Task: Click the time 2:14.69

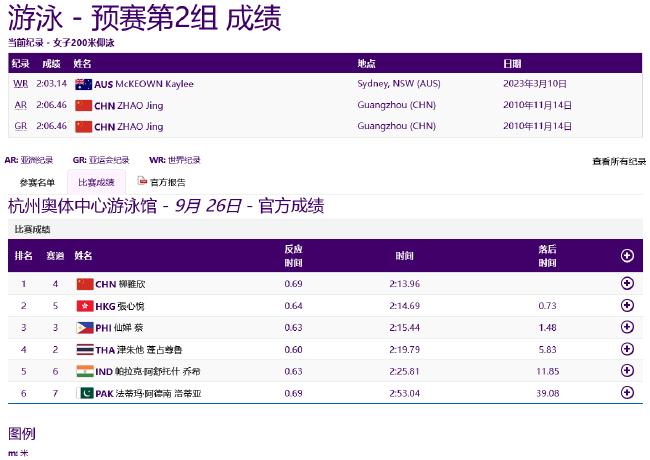Action: [405, 306]
